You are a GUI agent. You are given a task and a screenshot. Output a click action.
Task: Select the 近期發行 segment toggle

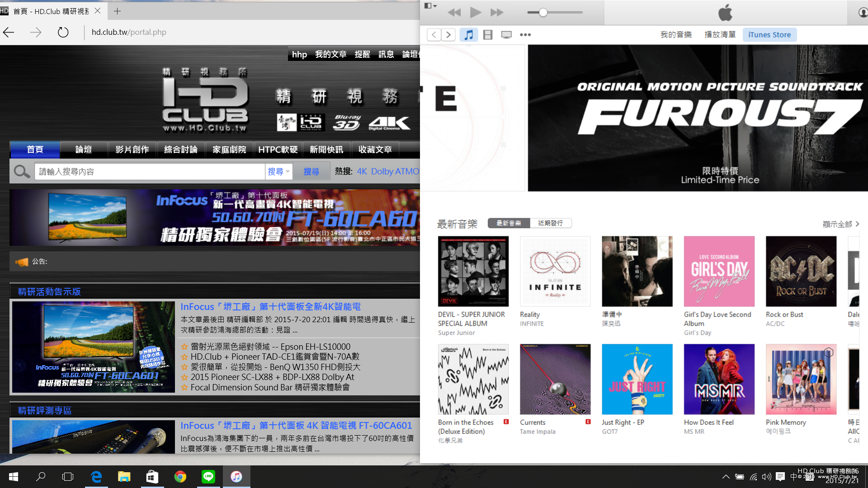pyautogui.click(x=551, y=223)
